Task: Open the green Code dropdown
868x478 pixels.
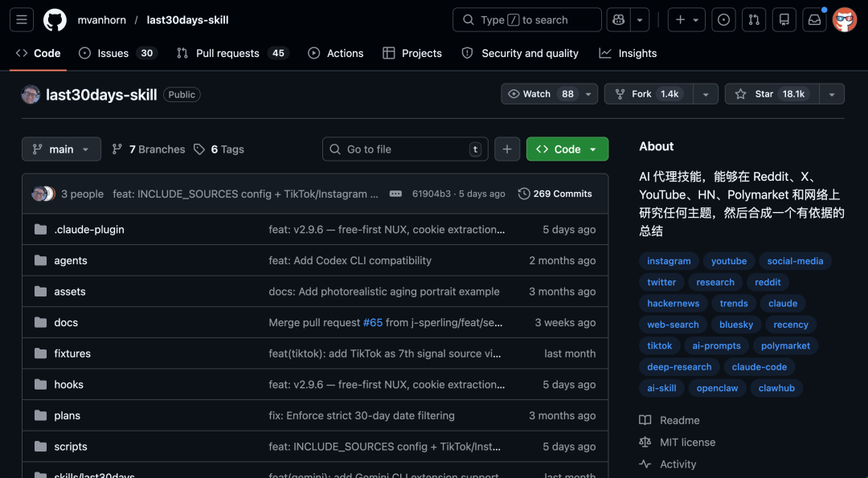Action: 567,149
